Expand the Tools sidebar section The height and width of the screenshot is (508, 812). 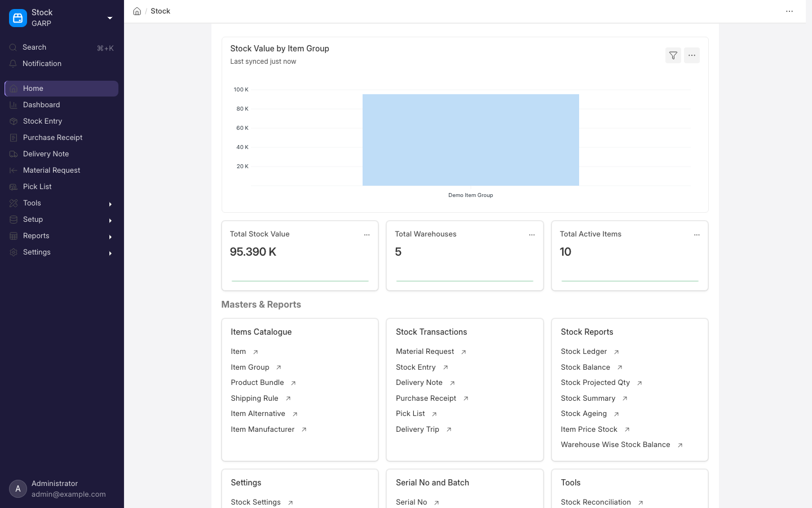pyautogui.click(x=61, y=203)
